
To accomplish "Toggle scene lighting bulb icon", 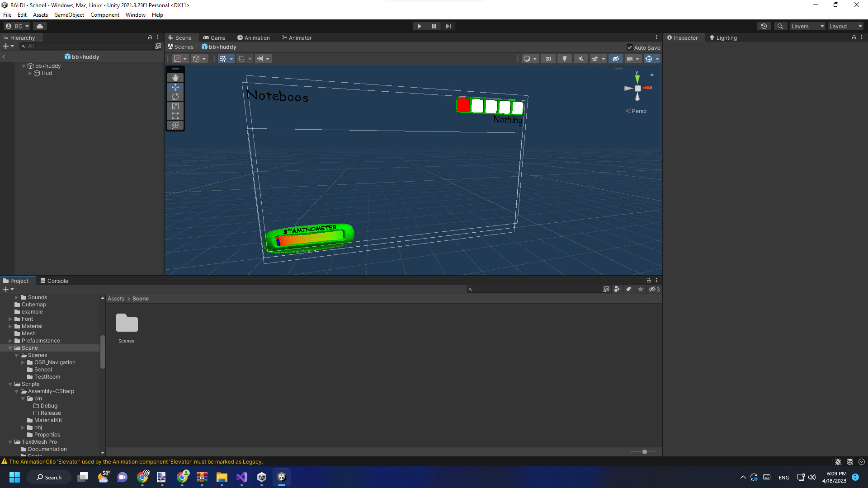I will pyautogui.click(x=565, y=59).
